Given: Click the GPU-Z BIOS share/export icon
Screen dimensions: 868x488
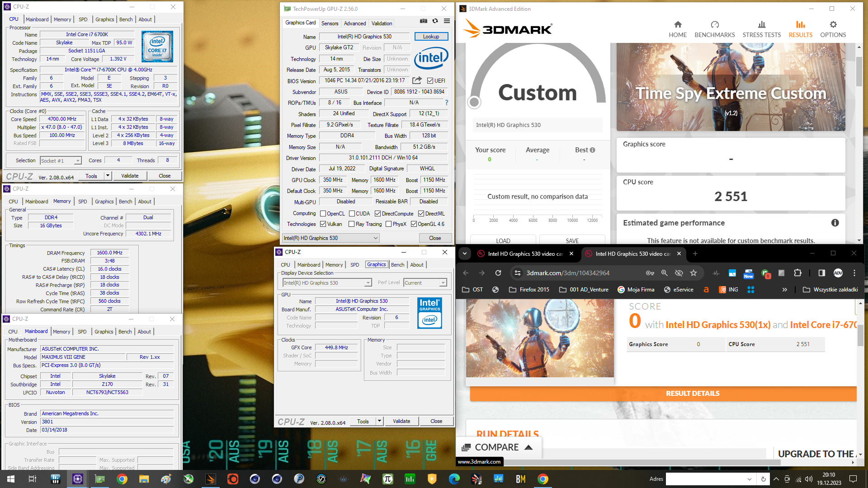Looking at the screenshot, I should [417, 80].
